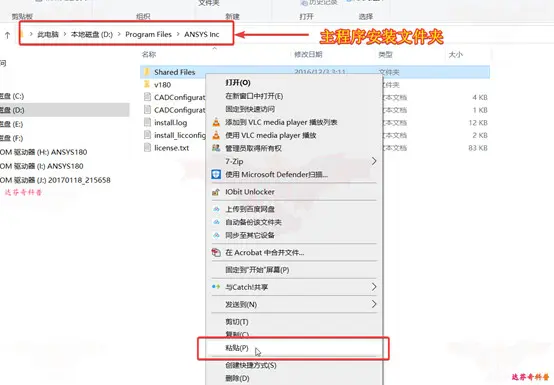Click the take-ownership admin icon
Image resolution: width=554 pixels, height=385 pixels.
216,148
